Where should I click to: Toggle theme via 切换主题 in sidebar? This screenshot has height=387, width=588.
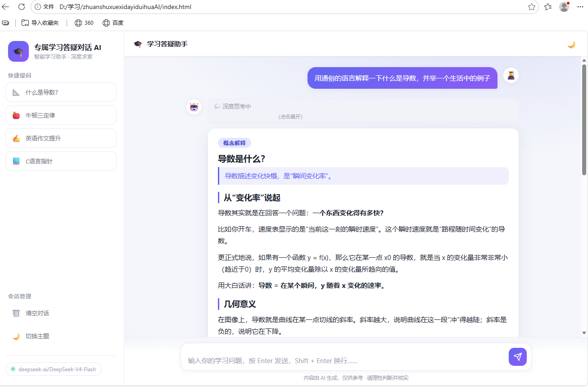(x=61, y=336)
